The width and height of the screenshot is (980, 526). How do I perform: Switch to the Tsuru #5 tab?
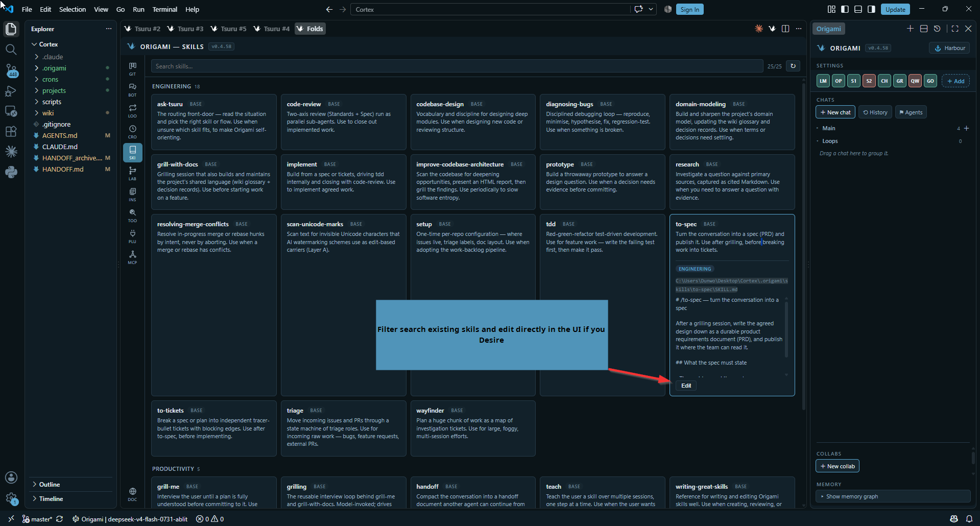[x=229, y=29]
